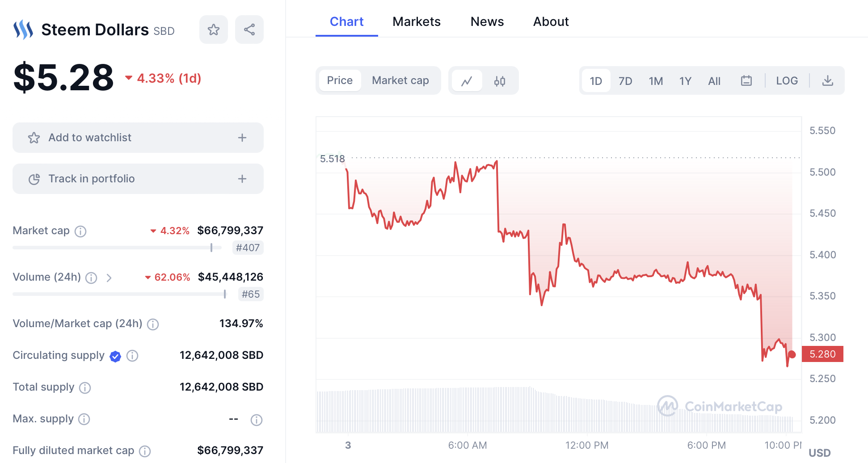Download chart data with download icon
This screenshot has width=868, height=463.
click(x=828, y=81)
